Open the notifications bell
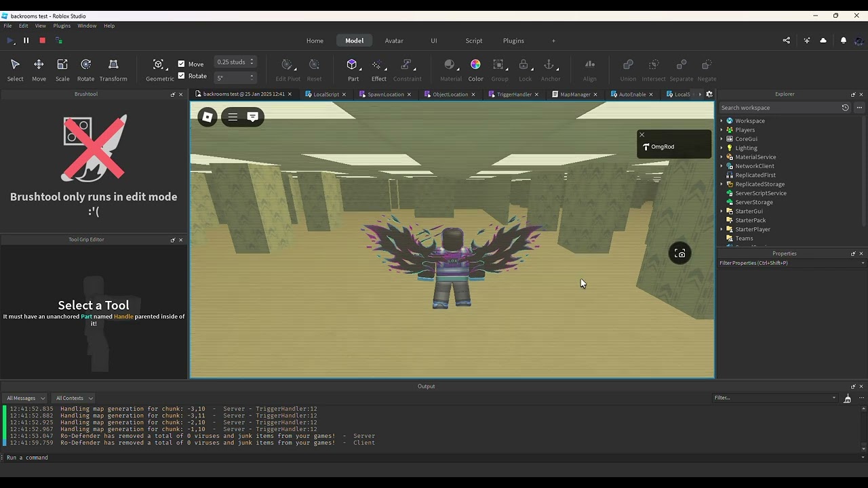The width and height of the screenshot is (868, 488). click(844, 41)
